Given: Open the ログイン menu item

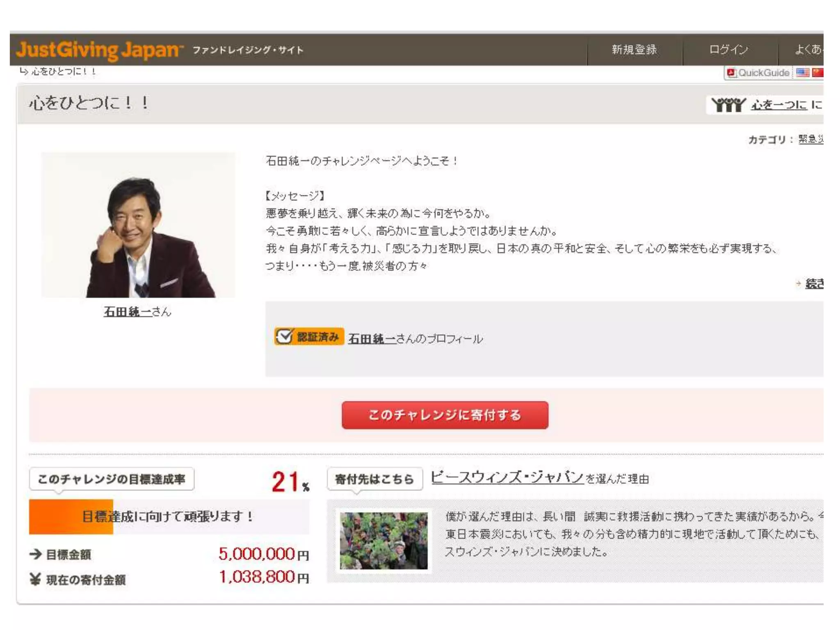Looking at the screenshot, I should point(729,50).
